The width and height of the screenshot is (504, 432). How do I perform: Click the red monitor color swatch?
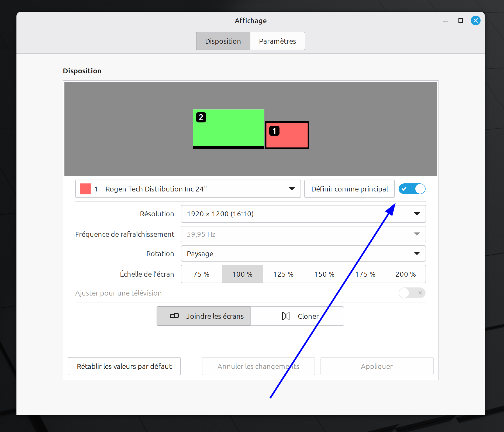pyautogui.click(x=85, y=189)
